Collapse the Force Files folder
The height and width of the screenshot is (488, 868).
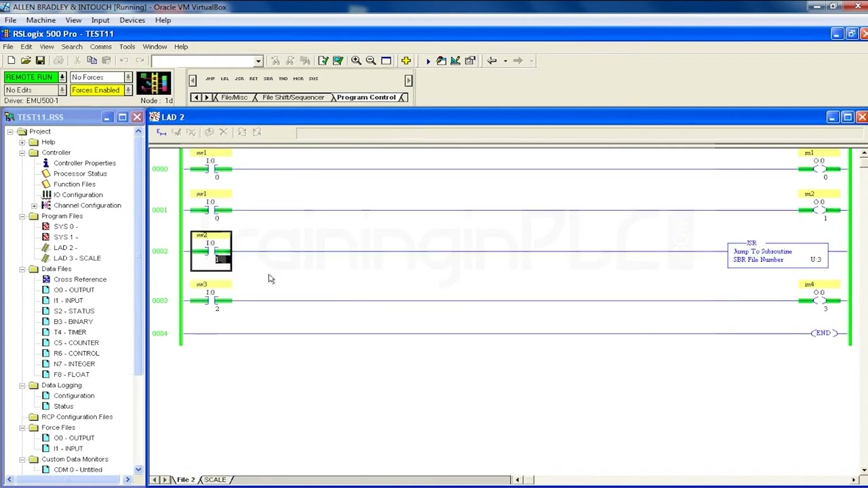(22, 428)
